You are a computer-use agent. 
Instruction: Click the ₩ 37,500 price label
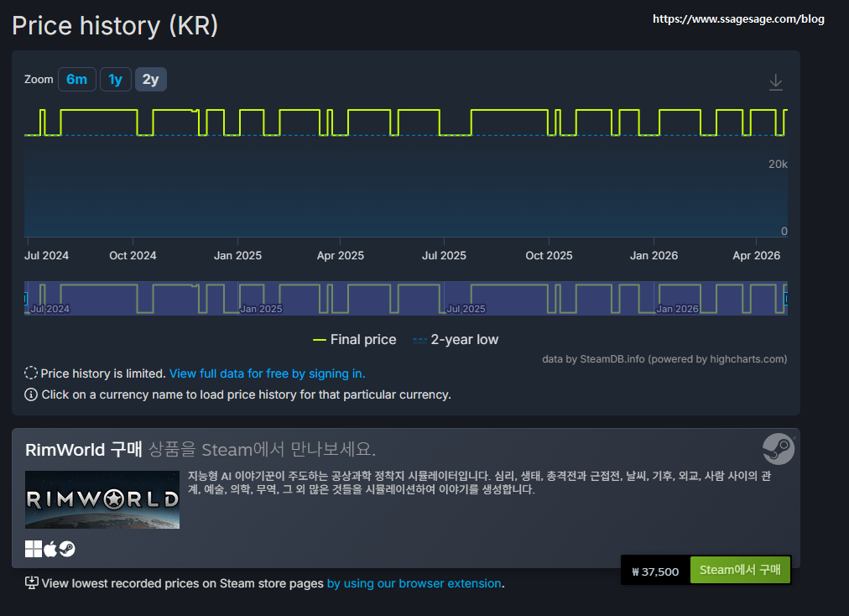(655, 572)
